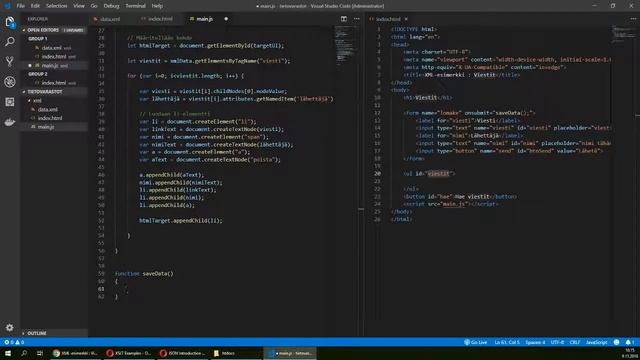Open the Manage gear menu
The image size is (640, 360).
[x=10, y=327]
